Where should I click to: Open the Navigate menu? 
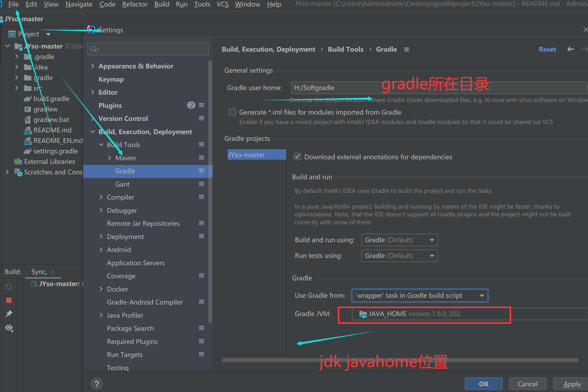click(x=79, y=4)
